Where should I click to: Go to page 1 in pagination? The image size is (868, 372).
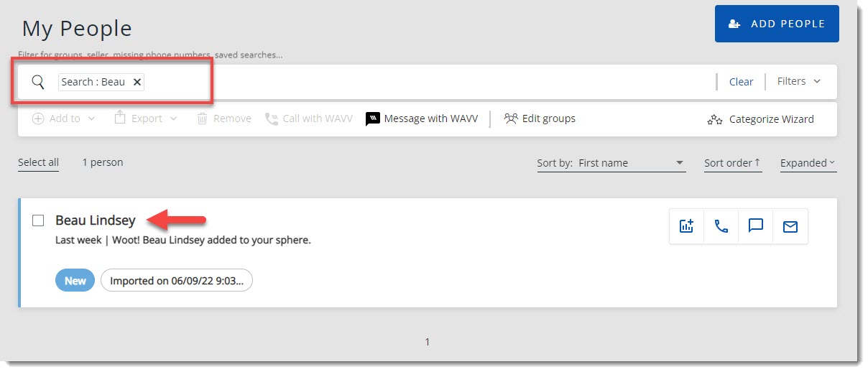(428, 342)
